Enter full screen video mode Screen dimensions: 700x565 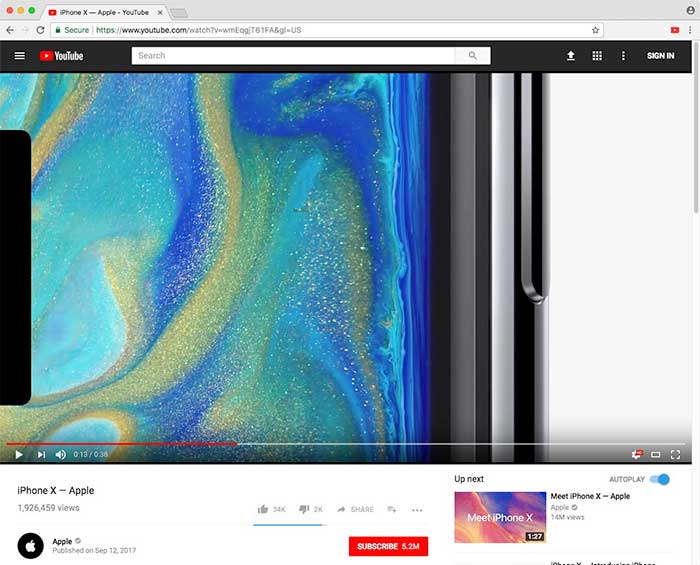676,454
